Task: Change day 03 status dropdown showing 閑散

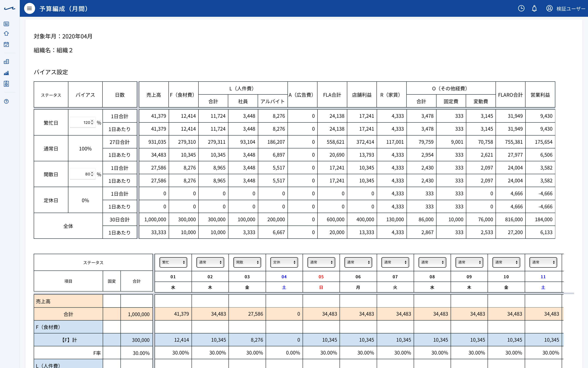Action: (247, 262)
